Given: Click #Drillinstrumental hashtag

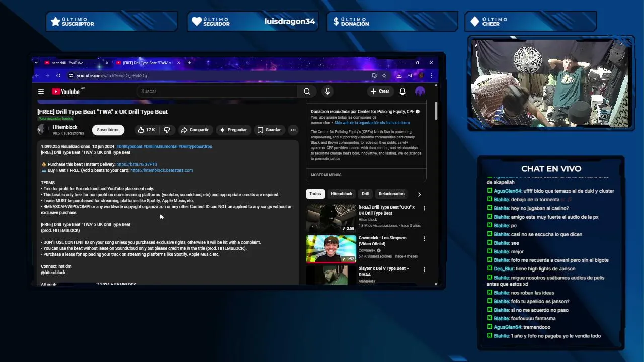Looking at the screenshot, I should point(160,146).
